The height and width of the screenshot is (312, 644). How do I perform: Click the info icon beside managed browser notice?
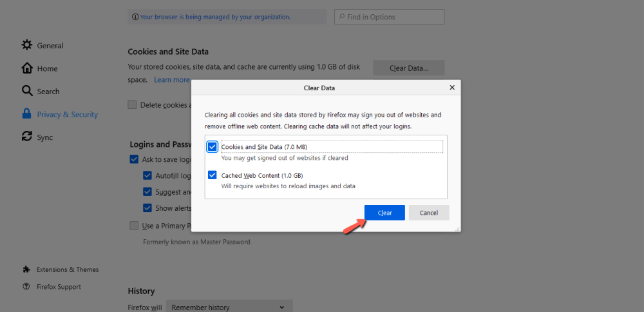(135, 17)
